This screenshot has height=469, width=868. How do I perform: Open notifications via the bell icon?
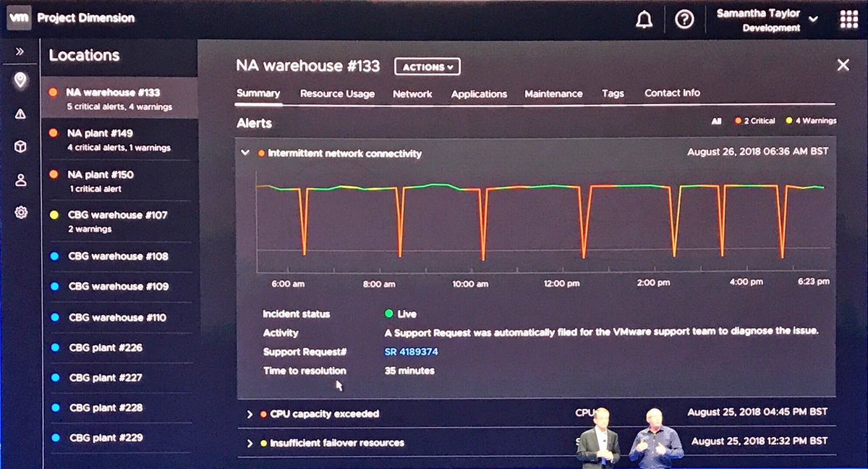[643, 20]
